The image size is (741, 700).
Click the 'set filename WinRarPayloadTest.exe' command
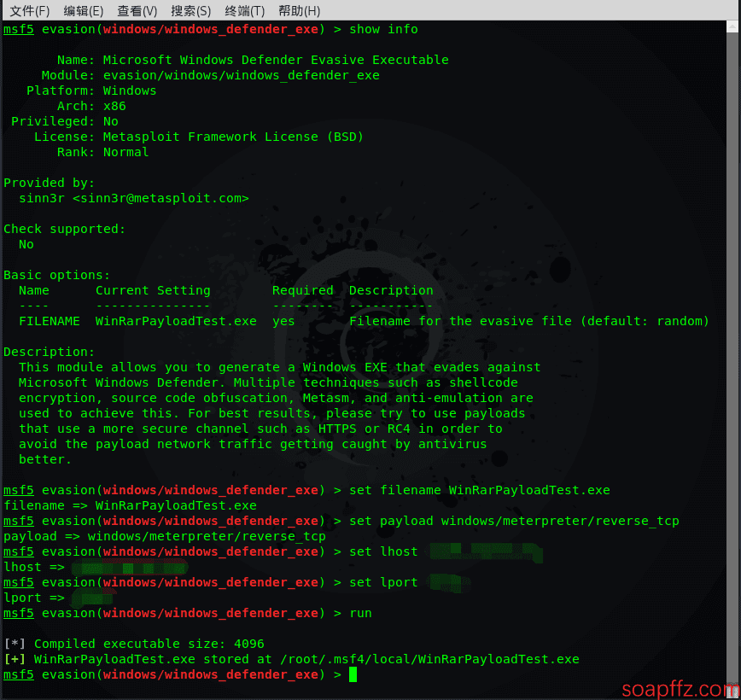coord(480,490)
